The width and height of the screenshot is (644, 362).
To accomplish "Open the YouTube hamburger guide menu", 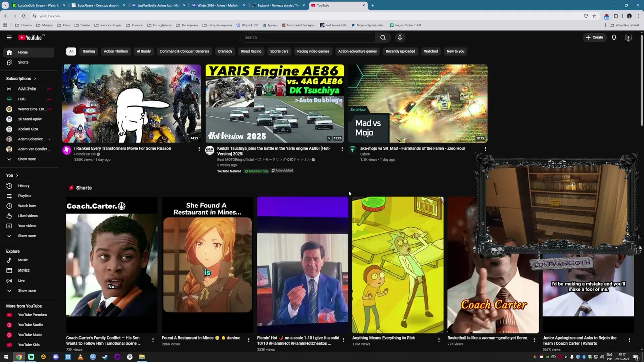I will pos(9,37).
